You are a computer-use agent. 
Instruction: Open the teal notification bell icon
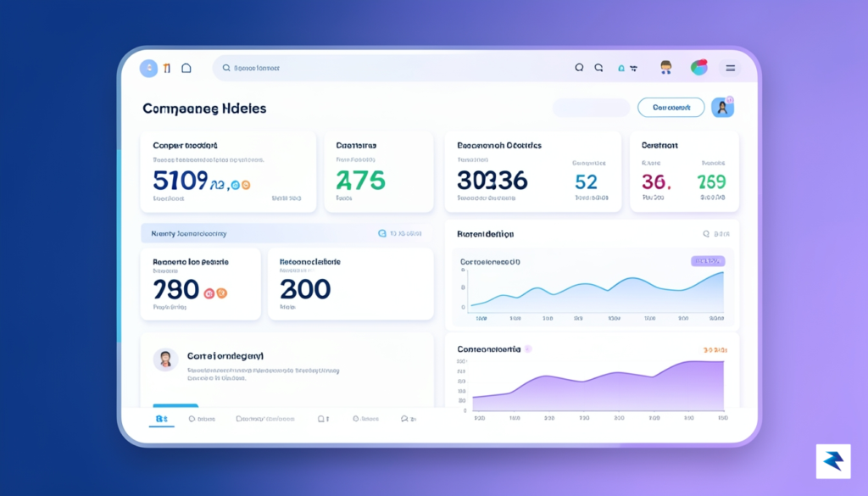pos(621,68)
